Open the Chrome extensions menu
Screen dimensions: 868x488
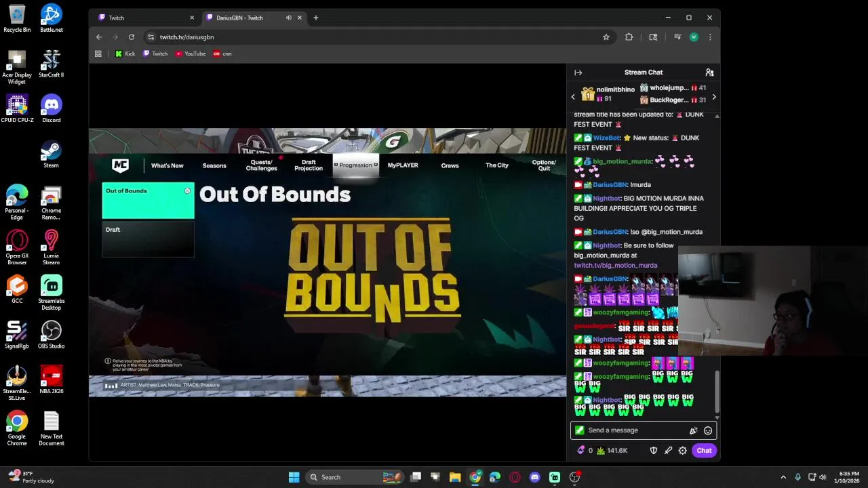click(629, 37)
